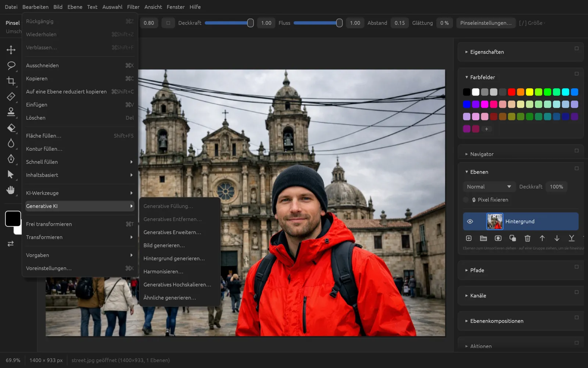Create a new layer group folder
The image size is (588, 368).
click(483, 238)
